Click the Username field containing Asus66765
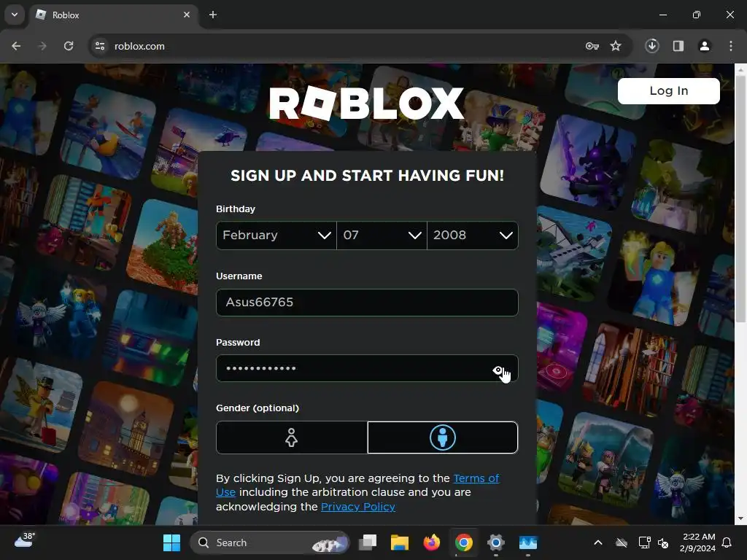Image resolution: width=747 pixels, height=560 pixels. (x=367, y=303)
